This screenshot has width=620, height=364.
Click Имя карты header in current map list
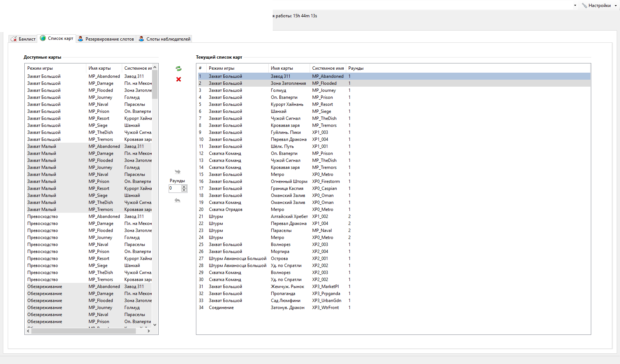[x=289, y=68]
